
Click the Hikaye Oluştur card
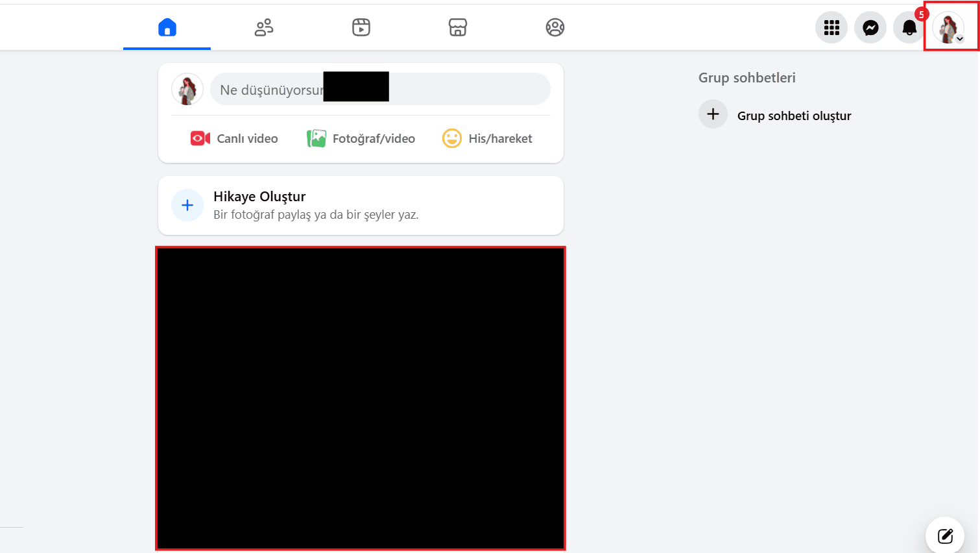[361, 204]
